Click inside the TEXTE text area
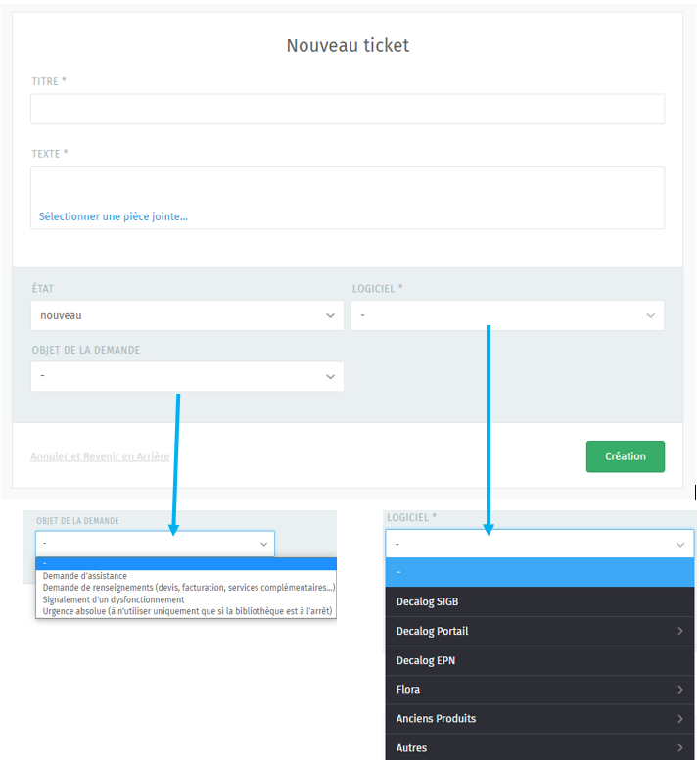Screen dimensions: 700x766 (348, 197)
